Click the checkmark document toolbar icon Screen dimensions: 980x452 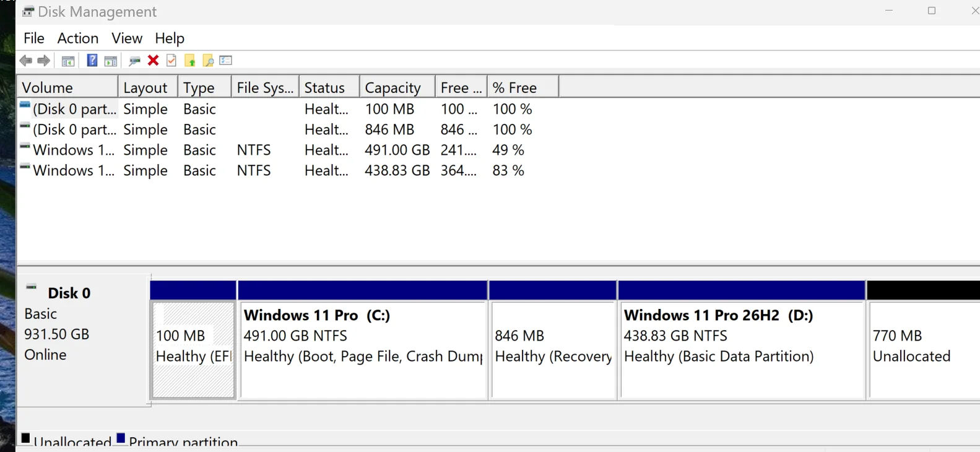coord(171,60)
